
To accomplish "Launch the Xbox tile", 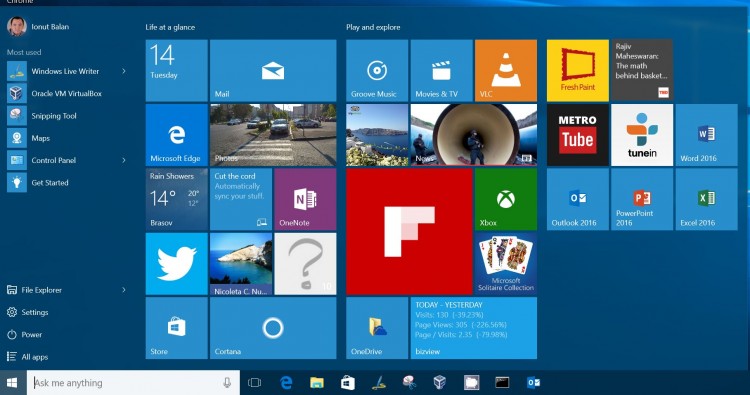I will pyautogui.click(x=506, y=199).
